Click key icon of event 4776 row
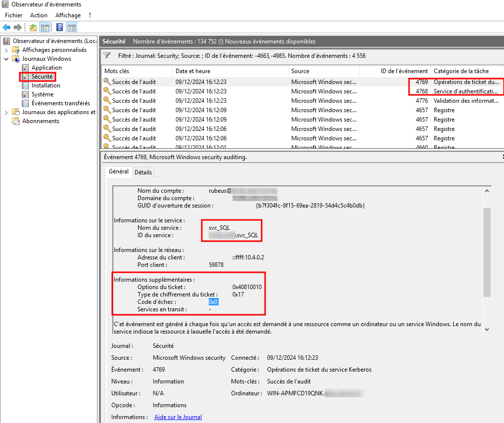 click(x=107, y=100)
